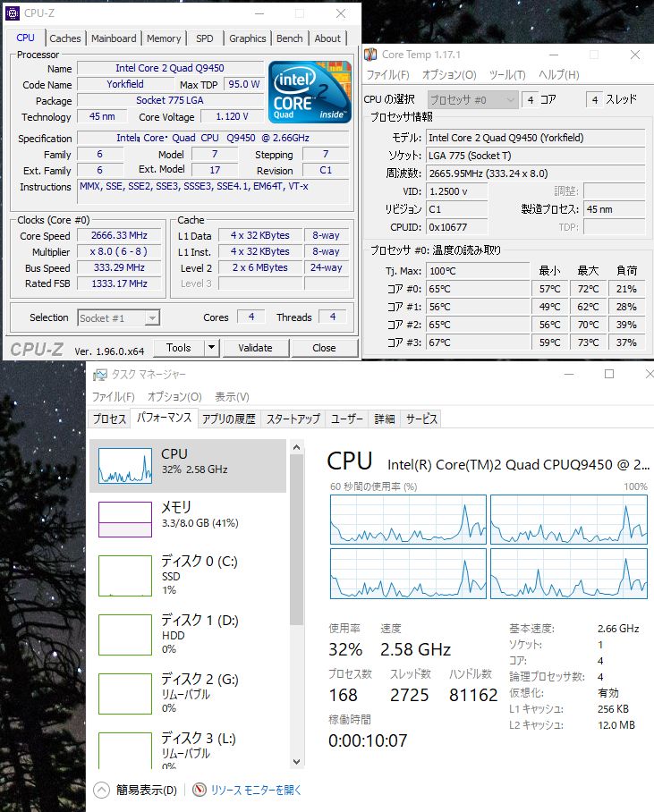Click the resource monitor icon

pyautogui.click(x=200, y=790)
